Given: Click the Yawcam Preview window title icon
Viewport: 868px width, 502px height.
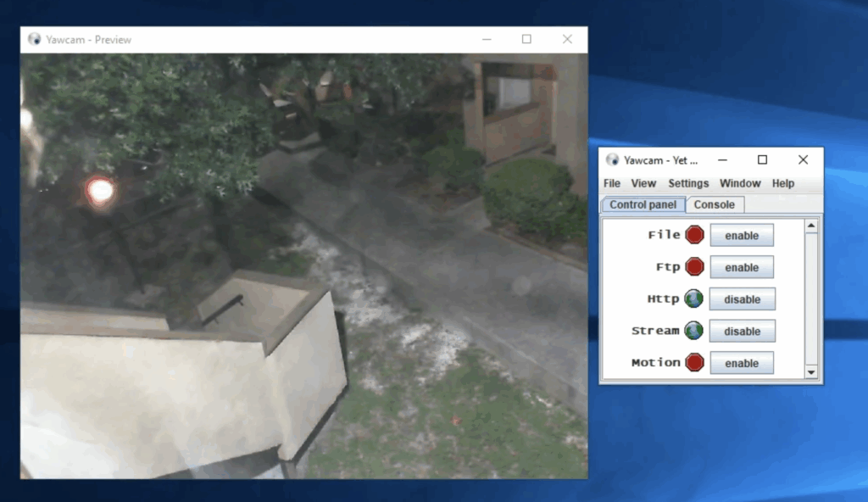Looking at the screenshot, I should coord(34,39).
